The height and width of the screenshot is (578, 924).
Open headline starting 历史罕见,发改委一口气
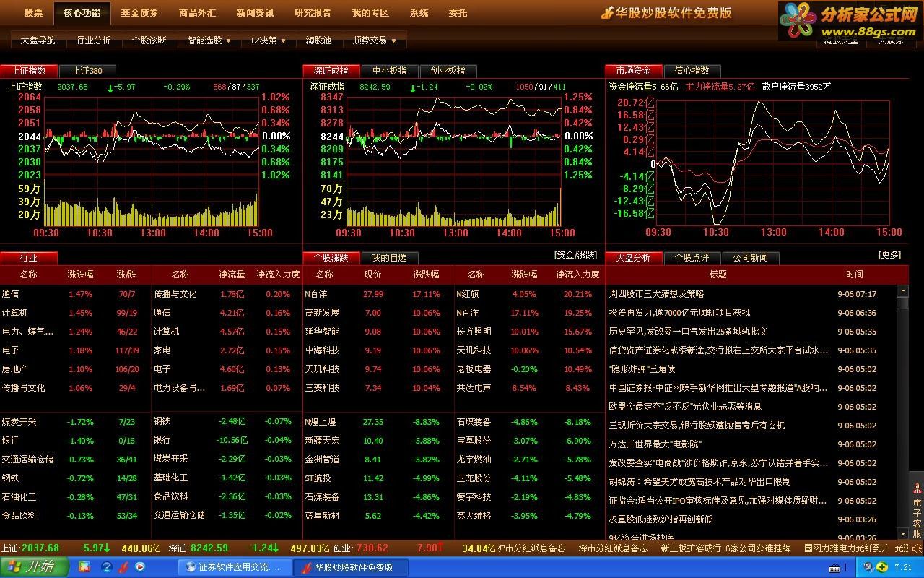click(x=689, y=332)
